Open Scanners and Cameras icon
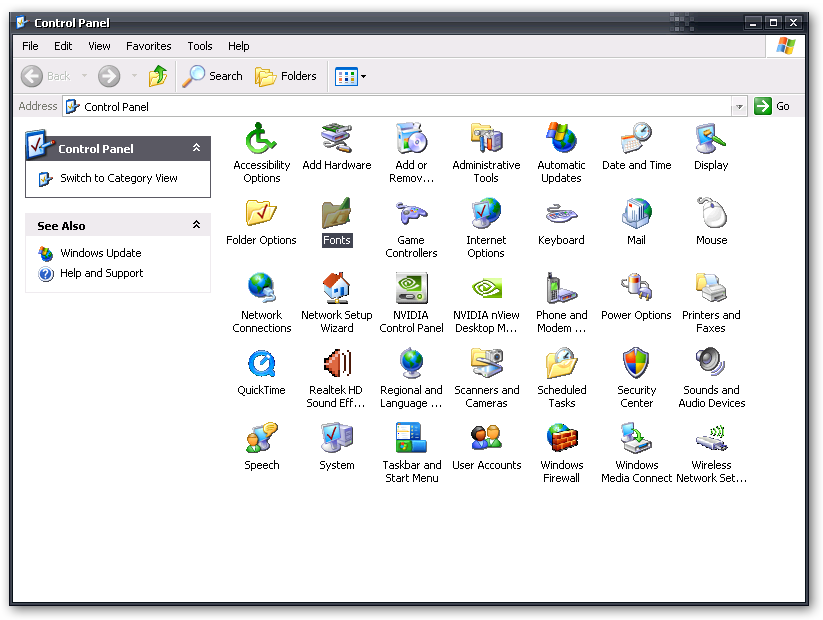Image resolution: width=823 pixels, height=620 pixels. pos(487,364)
